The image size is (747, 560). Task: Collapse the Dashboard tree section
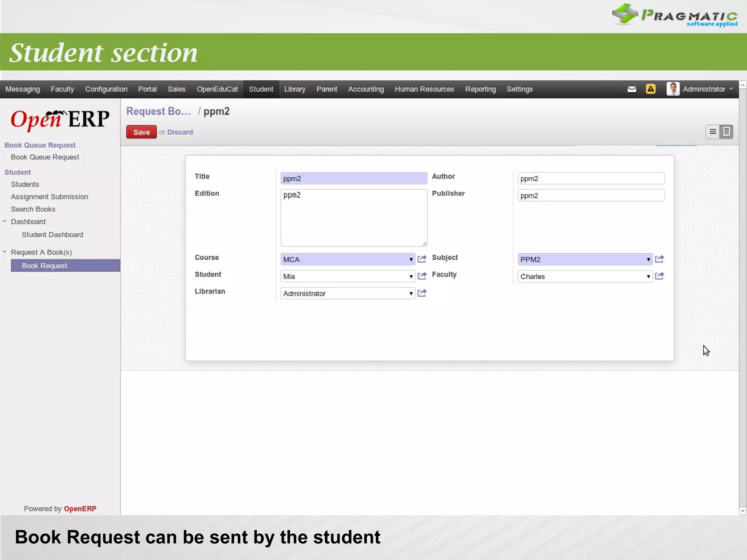tap(5, 221)
